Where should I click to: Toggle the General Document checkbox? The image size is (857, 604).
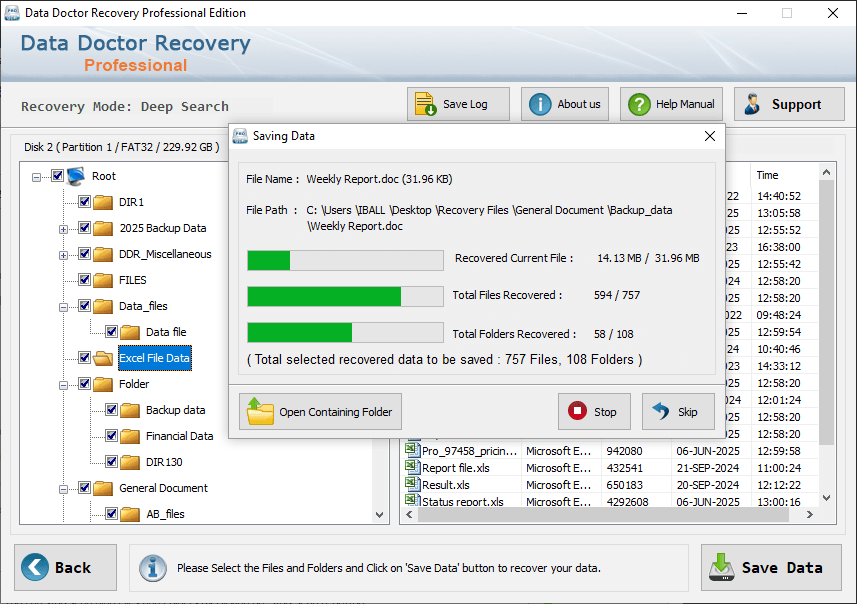point(84,488)
